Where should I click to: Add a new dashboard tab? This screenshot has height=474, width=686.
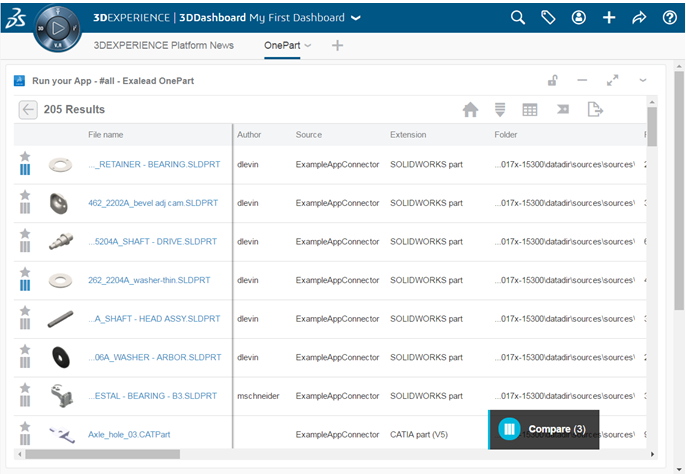(337, 46)
